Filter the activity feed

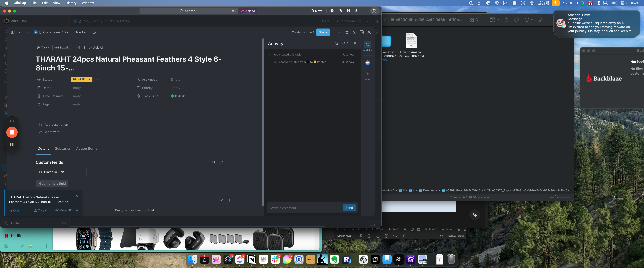click(x=355, y=43)
